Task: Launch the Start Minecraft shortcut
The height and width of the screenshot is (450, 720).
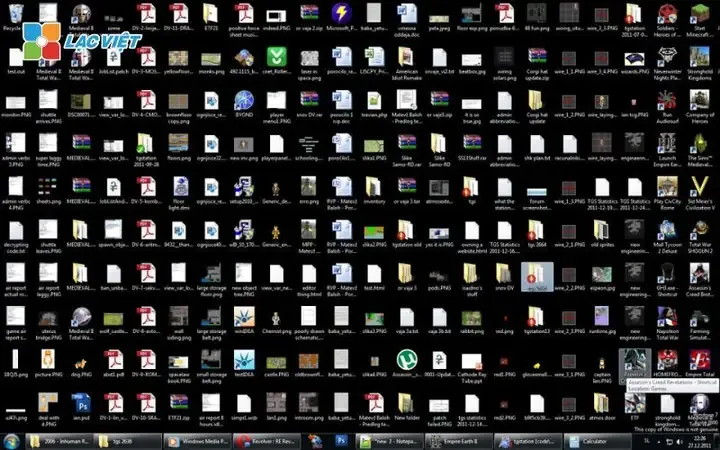Action: coord(699,17)
